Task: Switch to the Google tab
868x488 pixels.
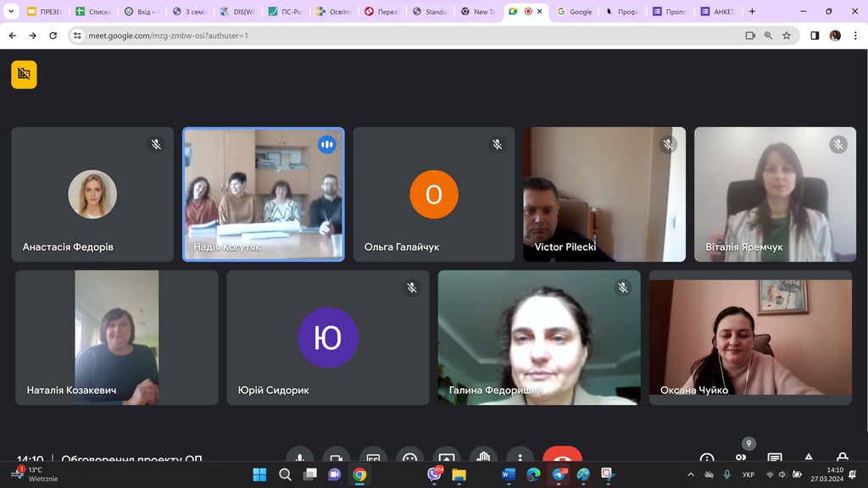Action: (575, 12)
